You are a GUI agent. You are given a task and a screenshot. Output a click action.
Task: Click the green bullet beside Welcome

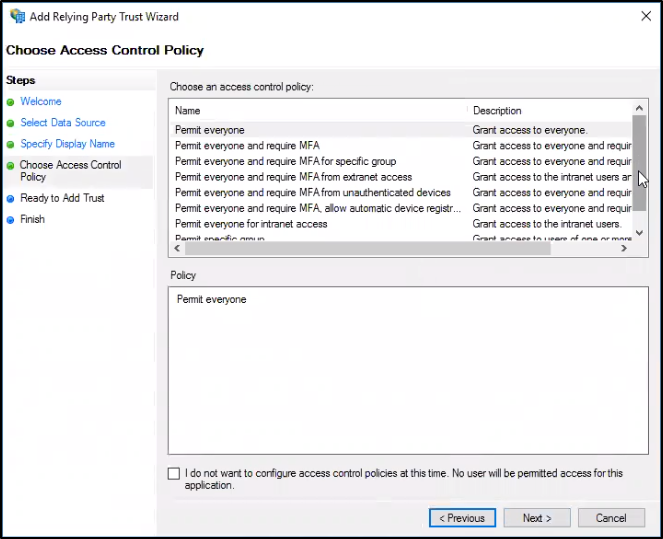(x=11, y=102)
